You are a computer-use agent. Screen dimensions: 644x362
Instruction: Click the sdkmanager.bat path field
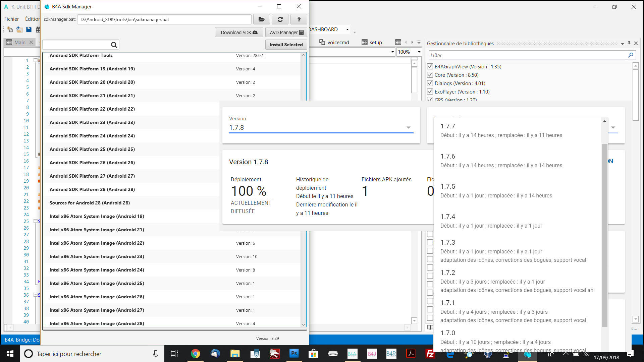[x=164, y=19]
